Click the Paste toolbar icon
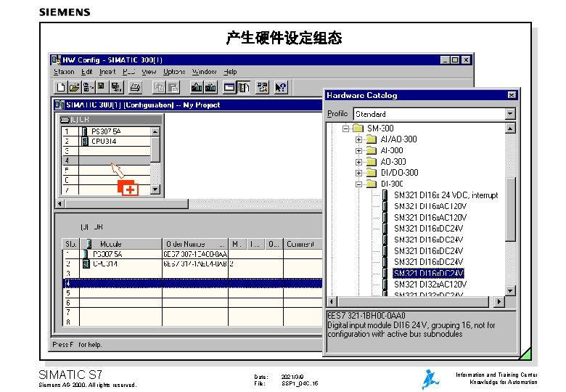The image size is (566, 392). tap(173, 87)
